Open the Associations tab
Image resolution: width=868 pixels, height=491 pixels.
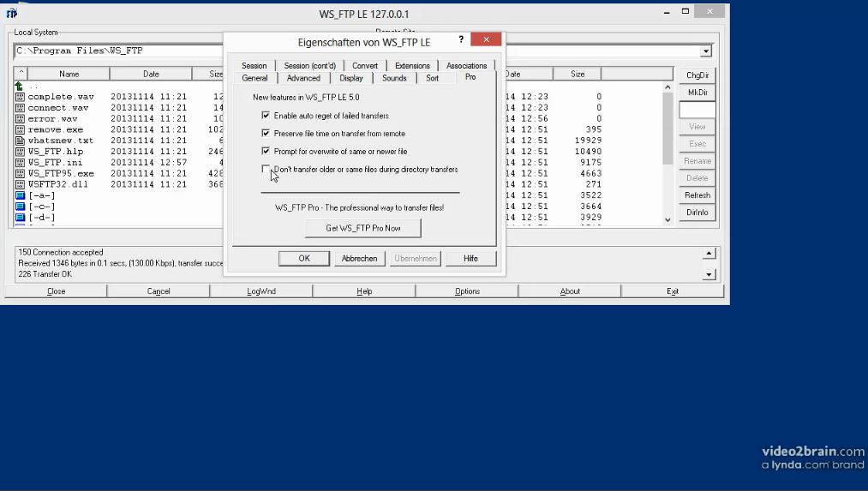coord(467,65)
